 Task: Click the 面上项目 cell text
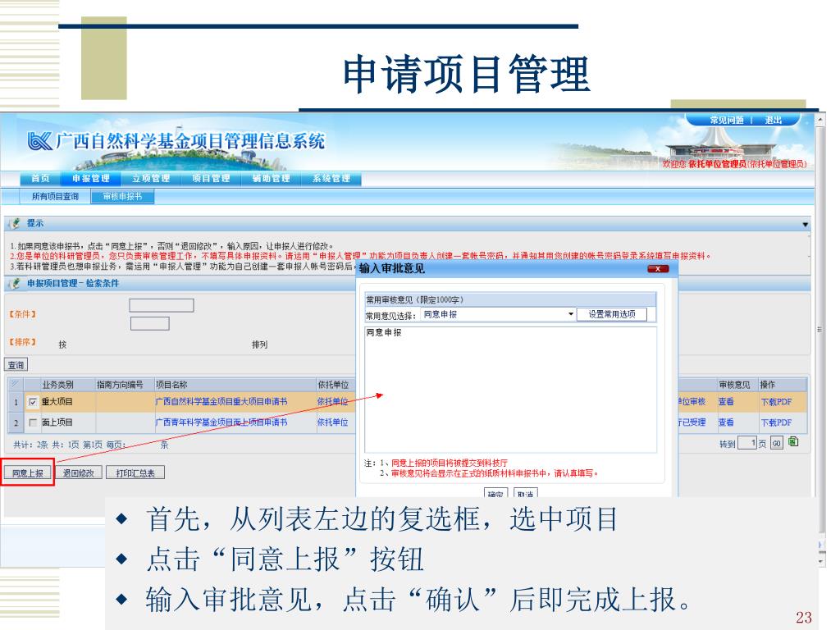[x=57, y=422]
